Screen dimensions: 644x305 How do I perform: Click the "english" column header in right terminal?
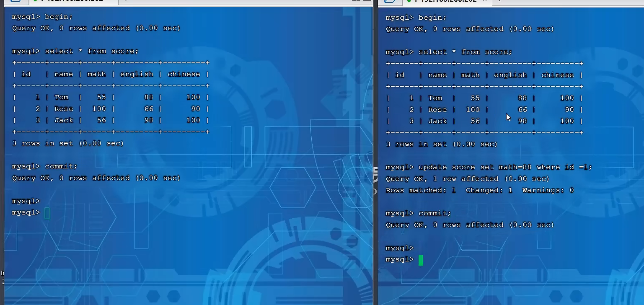(x=510, y=75)
